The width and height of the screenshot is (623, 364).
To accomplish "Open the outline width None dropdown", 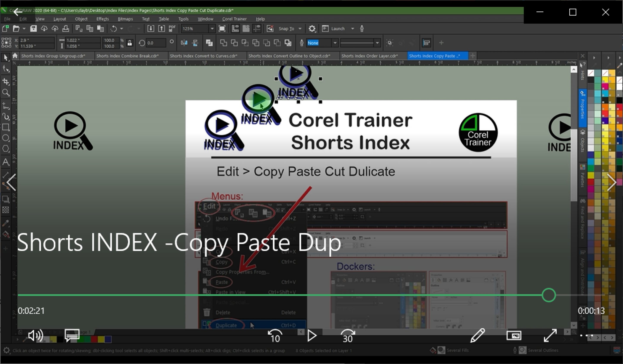I will coord(335,43).
